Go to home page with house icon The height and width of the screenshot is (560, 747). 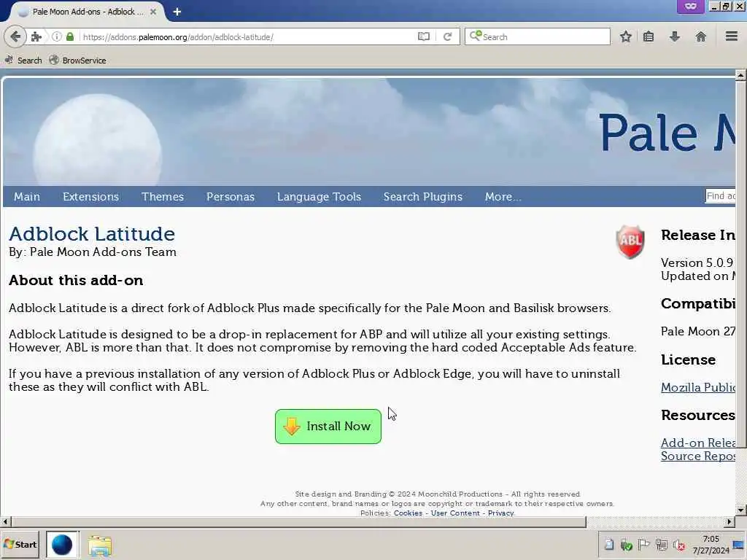point(701,36)
